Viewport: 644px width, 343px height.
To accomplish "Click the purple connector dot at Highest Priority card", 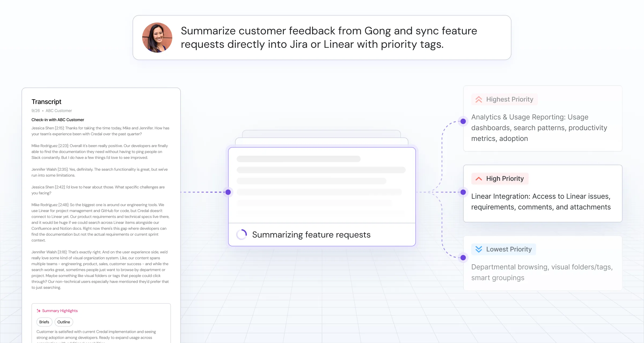I will (463, 121).
